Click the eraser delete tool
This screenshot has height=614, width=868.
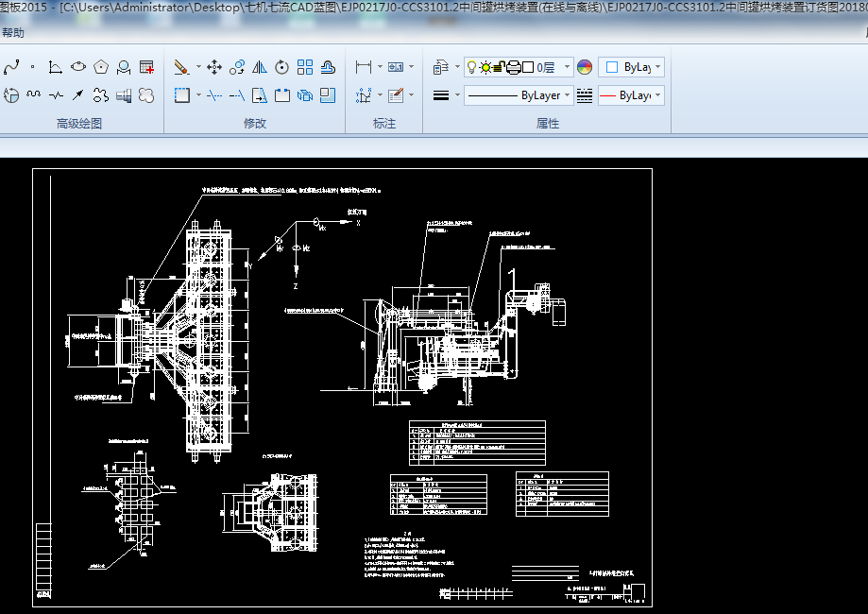(182, 67)
